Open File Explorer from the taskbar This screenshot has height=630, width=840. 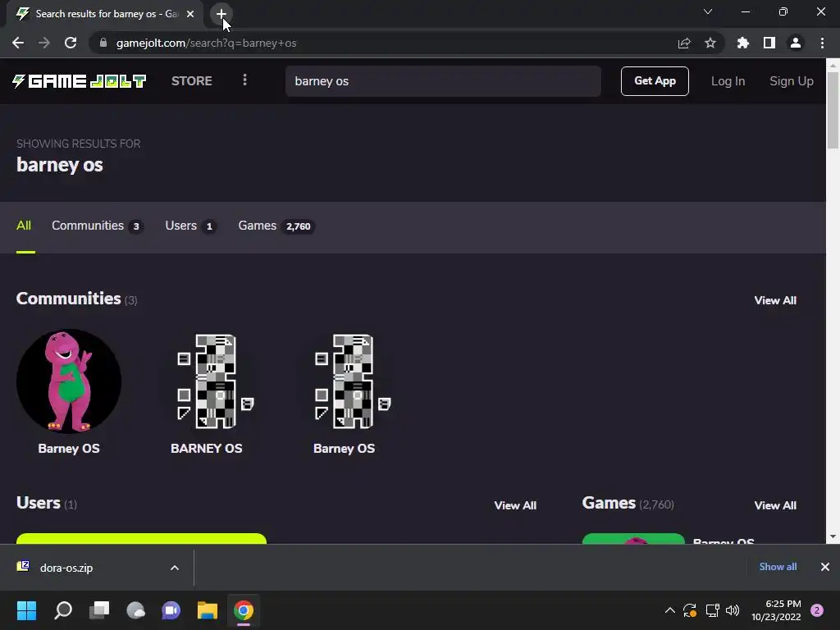coord(208,610)
